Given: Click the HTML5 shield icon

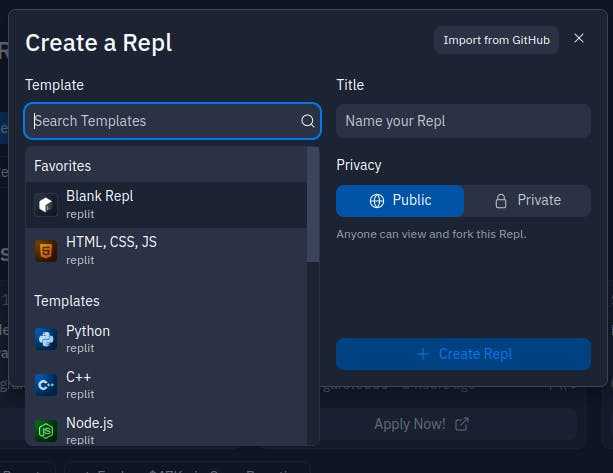Looking at the screenshot, I should tap(46, 251).
